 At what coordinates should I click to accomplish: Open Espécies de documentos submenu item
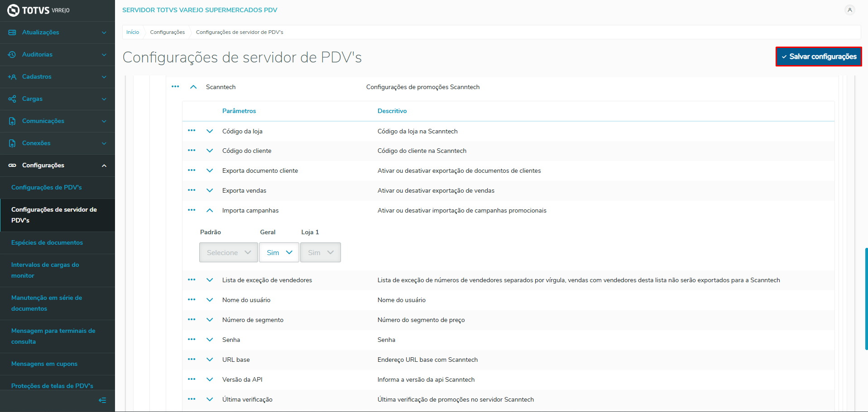[58, 243]
